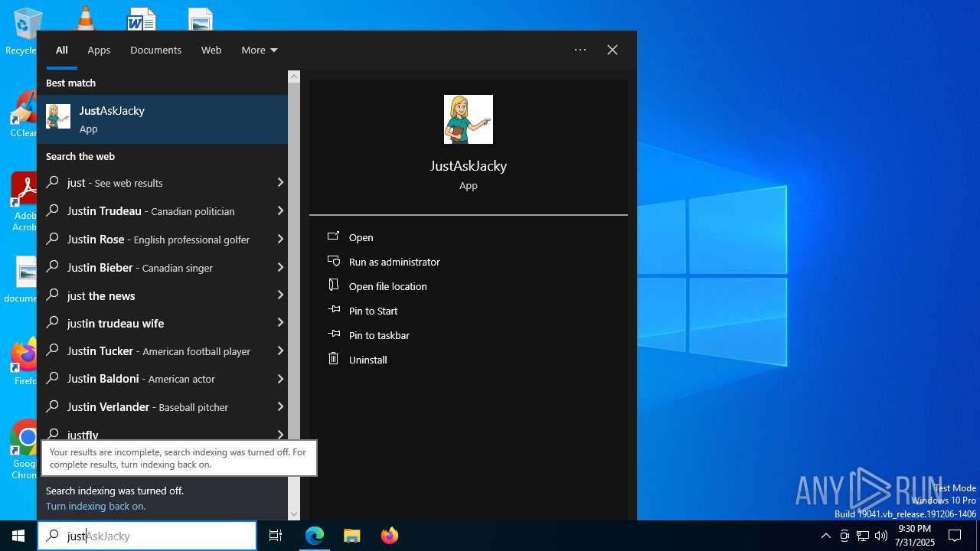Click the results list scroll down arrow
Screen dimensions: 980x551
coord(294,514)
